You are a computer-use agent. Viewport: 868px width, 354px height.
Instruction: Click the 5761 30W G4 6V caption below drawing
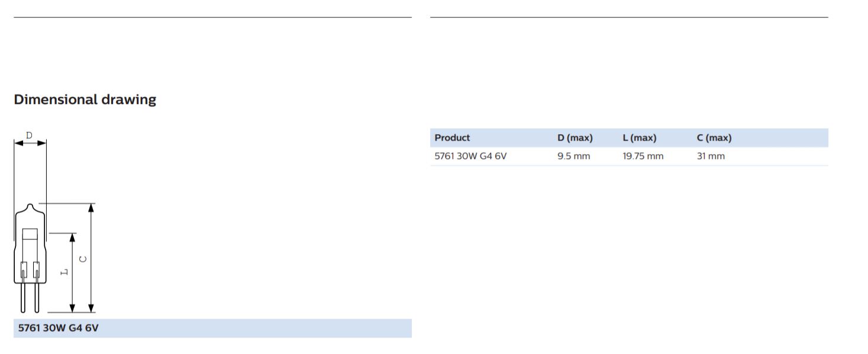pyautogui.click(x=59, y=328)
